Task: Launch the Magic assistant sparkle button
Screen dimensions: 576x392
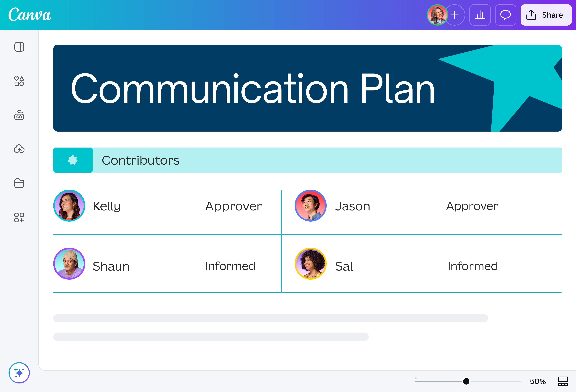Action: tap(19, 373)
